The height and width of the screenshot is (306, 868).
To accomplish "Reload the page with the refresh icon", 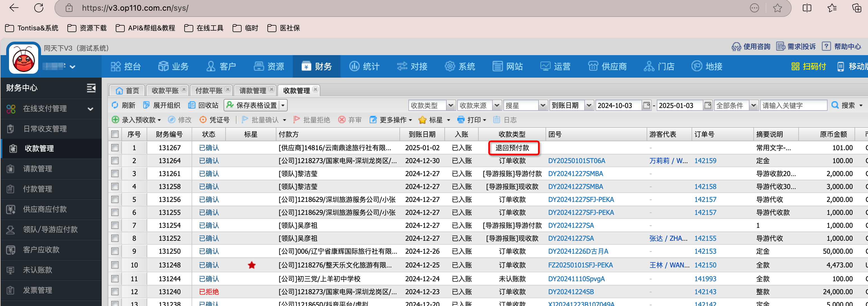I will pyautogui.click(x=39, y=8).
